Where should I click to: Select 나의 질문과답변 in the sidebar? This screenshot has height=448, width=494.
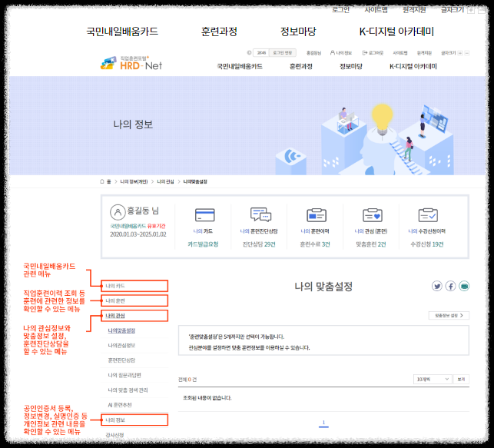click(x=124, y=375)
